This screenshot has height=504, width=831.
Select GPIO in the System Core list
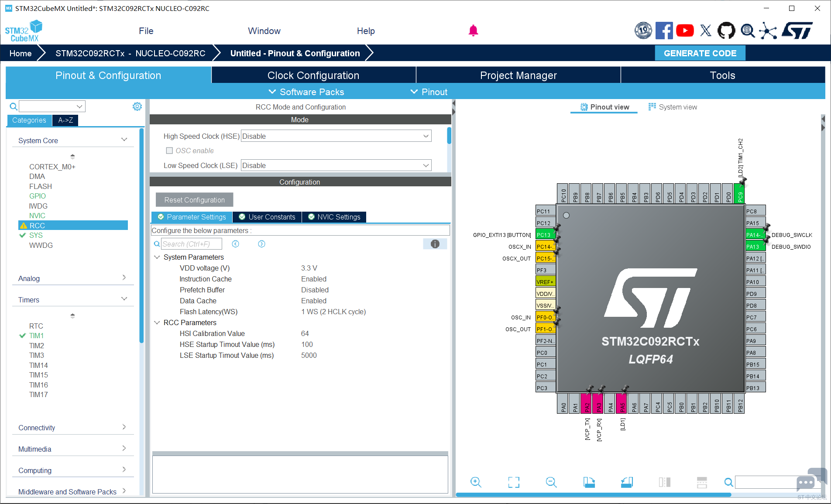coord(38,196)
